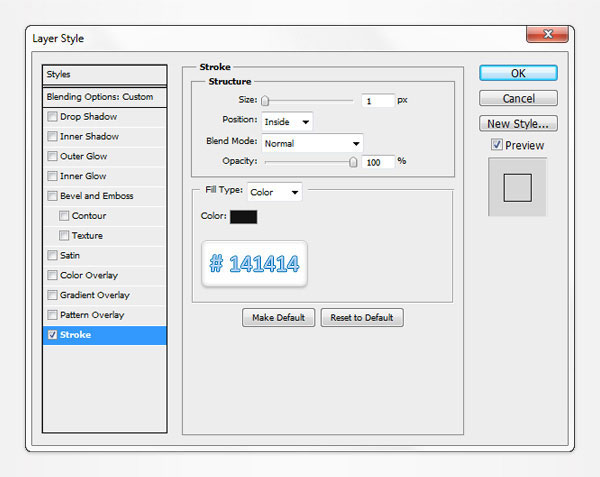This screenshot has height=477, width=600.
Task: Select the Color Overlay style label
Action: tap(89, 275)
